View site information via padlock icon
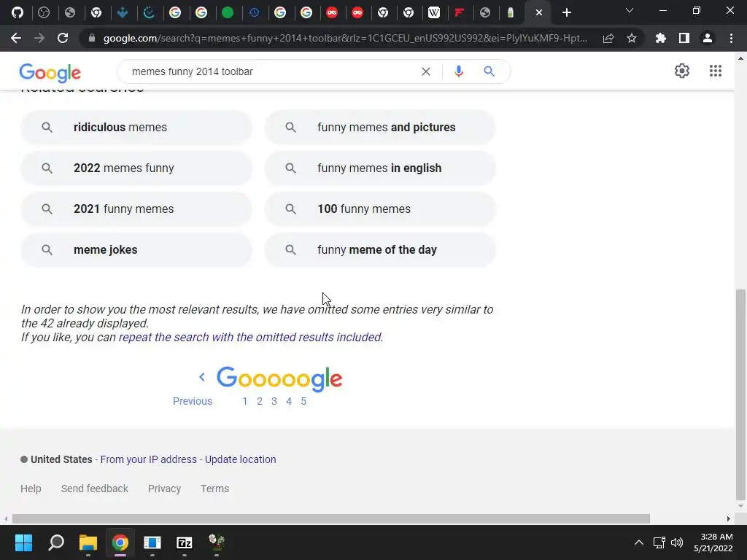 [92, 38]
